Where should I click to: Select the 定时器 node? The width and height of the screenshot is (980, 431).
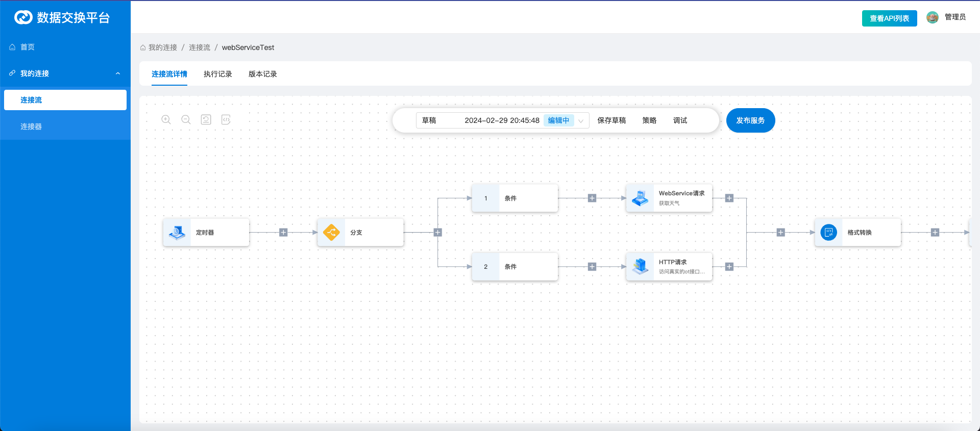tap(206, 233)
